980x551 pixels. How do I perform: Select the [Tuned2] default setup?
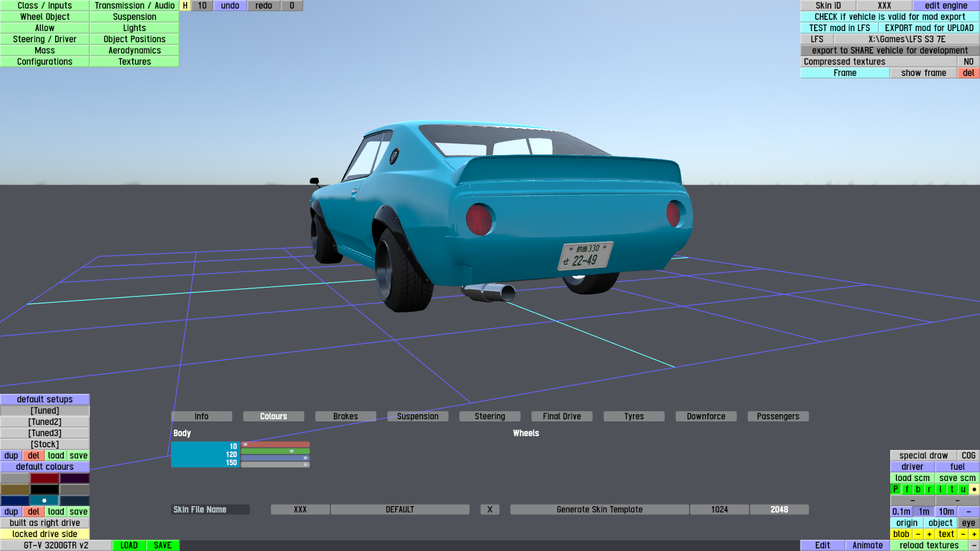click(x=45, y=422)
